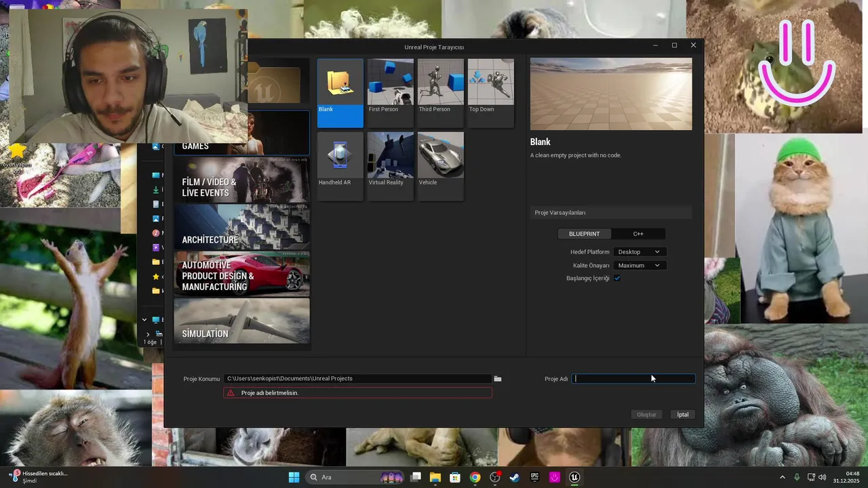Toggle the Başlangıç İçeriği checkbox

[x=617, y=279]
